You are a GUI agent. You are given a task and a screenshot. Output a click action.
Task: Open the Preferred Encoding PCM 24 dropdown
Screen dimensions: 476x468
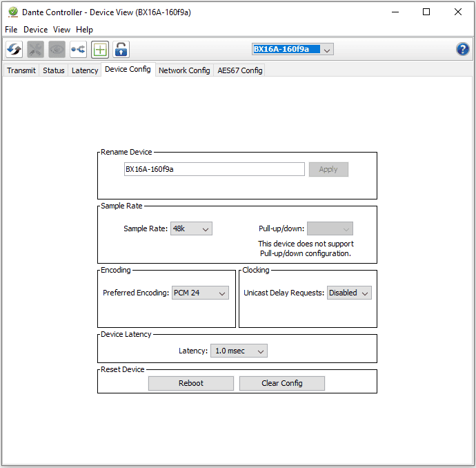click(199, 293)
